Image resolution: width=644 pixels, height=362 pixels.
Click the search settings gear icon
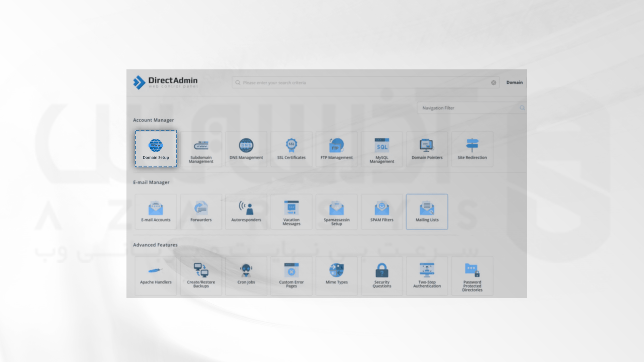[493, 82]
